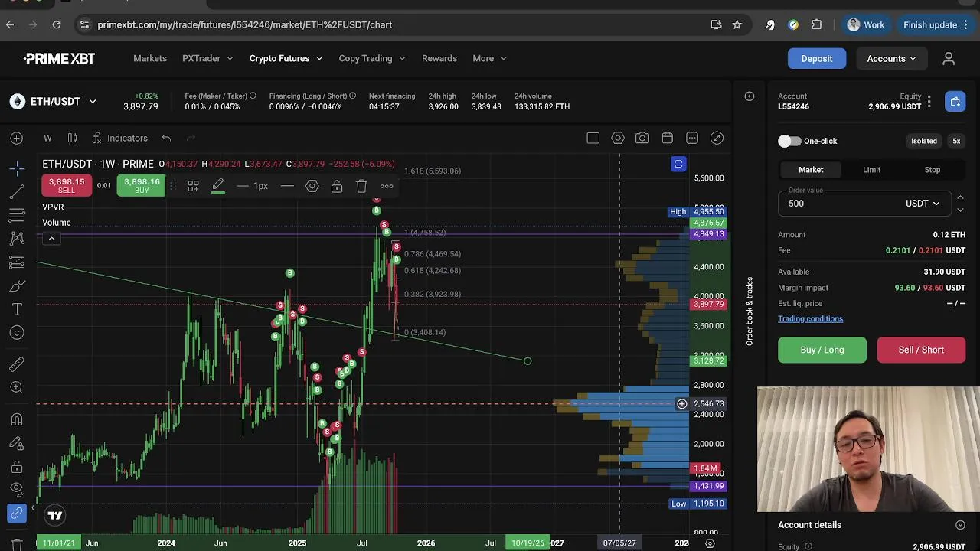Click the Buy / Long button
This screenshot has width=980, height=551.
tap(822, 350)
